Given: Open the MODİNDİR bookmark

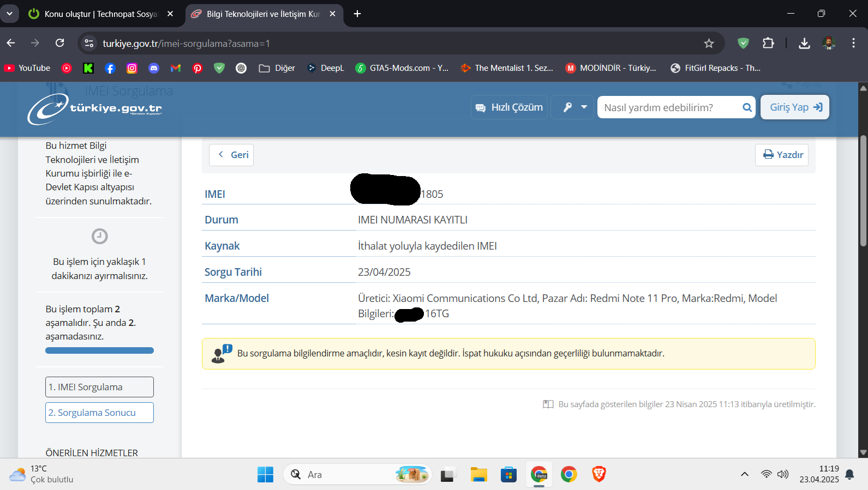Looking at the screenshot, I should 611,68.
